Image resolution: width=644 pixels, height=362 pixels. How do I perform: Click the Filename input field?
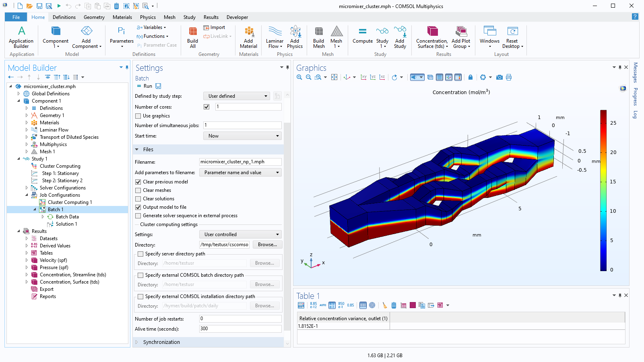tap(240, 162)
